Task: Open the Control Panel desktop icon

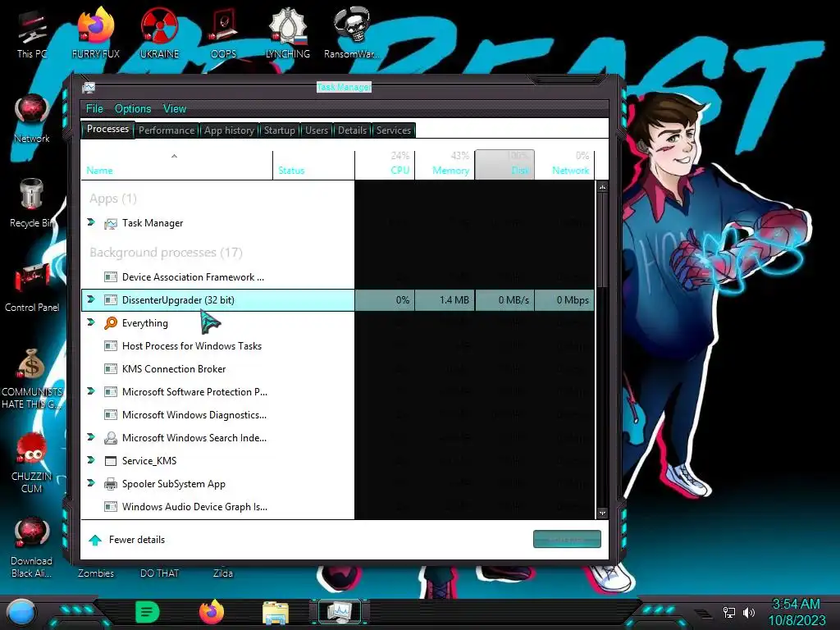Action: (32, 287)
